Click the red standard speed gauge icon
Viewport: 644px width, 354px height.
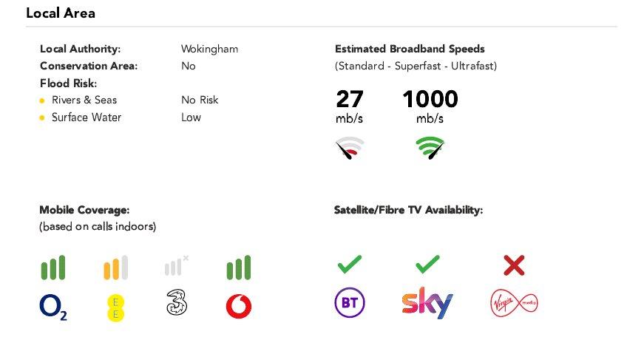(350, 148)
